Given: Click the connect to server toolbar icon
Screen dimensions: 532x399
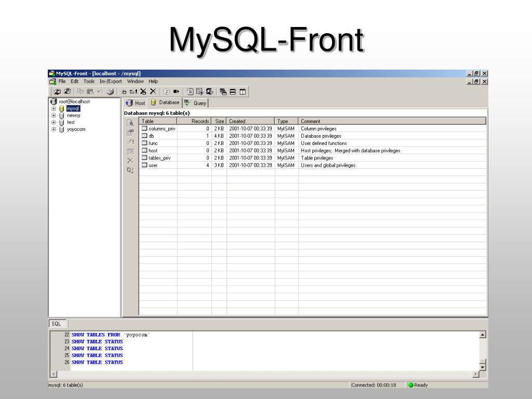Looking at the screenshot, I should point(57,91).
